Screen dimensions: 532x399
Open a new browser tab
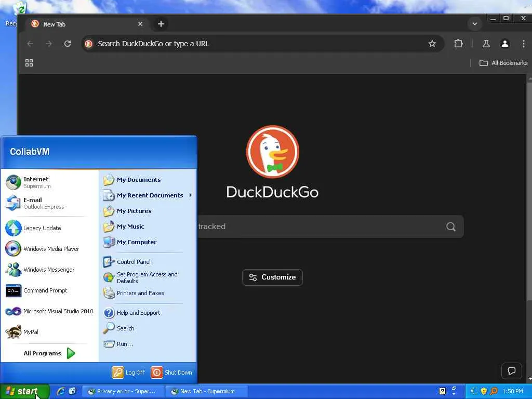[161, 24]
